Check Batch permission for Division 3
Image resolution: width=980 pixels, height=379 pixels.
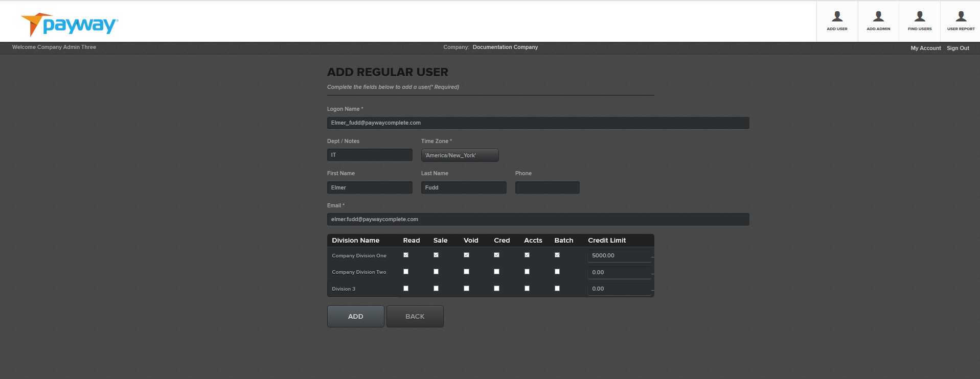pyautogui.click(x=557, y=289)
